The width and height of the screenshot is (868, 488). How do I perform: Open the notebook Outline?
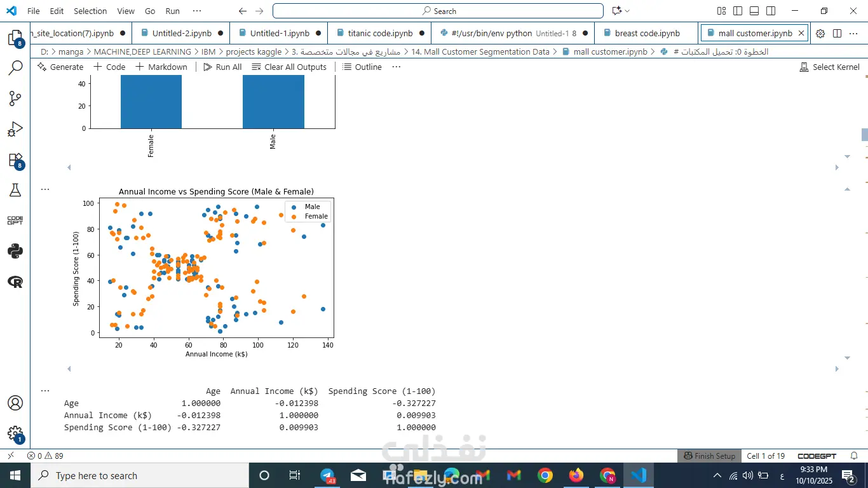pyautogui.click(x=362, y=67)
